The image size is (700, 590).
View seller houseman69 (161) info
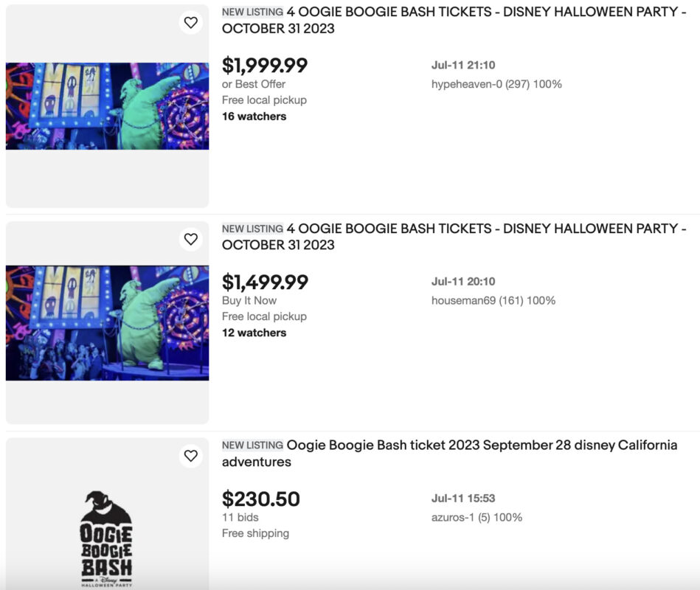pyautogui.click(x=493, y=301)
